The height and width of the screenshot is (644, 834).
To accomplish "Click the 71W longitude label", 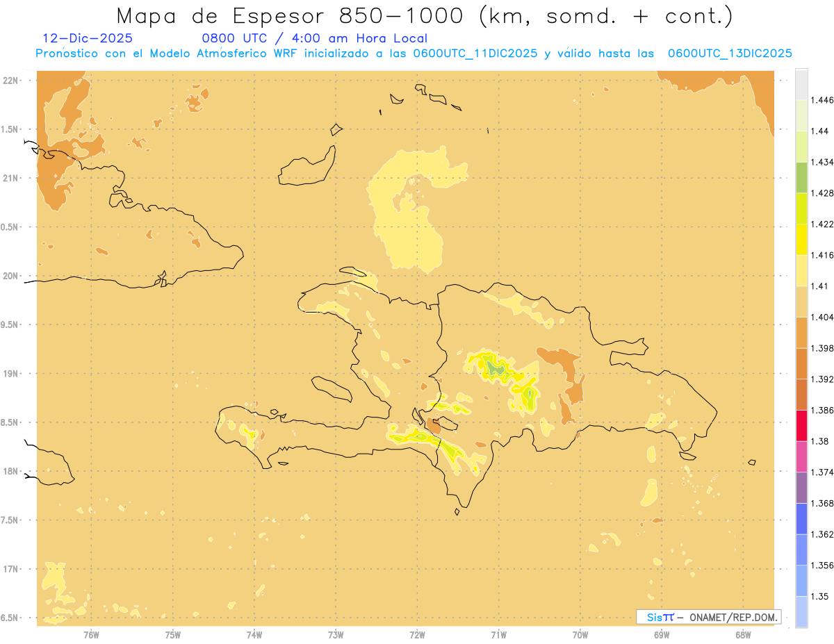I will (x=498, y=635).
